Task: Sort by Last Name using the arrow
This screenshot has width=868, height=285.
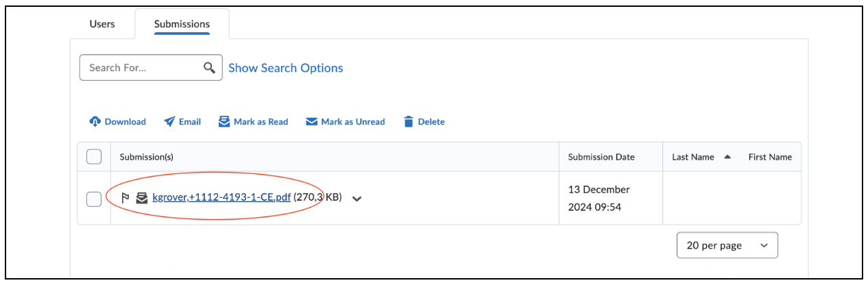Action: [727, 157]
